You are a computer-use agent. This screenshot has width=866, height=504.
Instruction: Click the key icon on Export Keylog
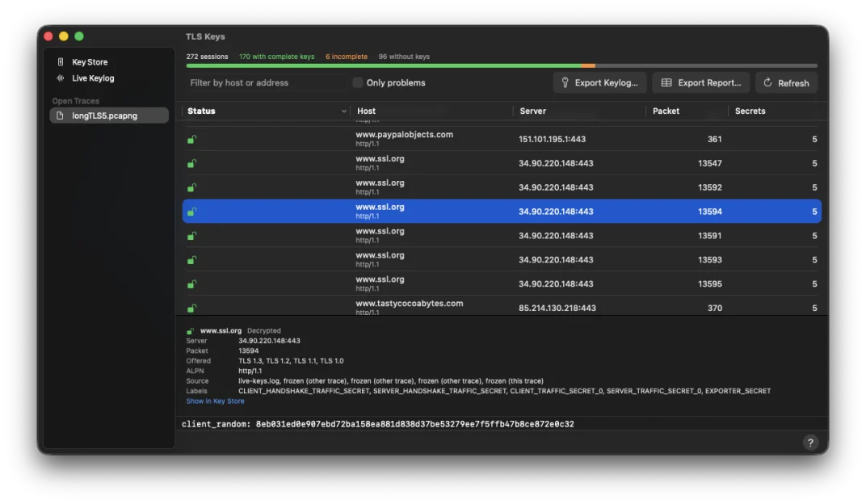click(x=565, y=83)
